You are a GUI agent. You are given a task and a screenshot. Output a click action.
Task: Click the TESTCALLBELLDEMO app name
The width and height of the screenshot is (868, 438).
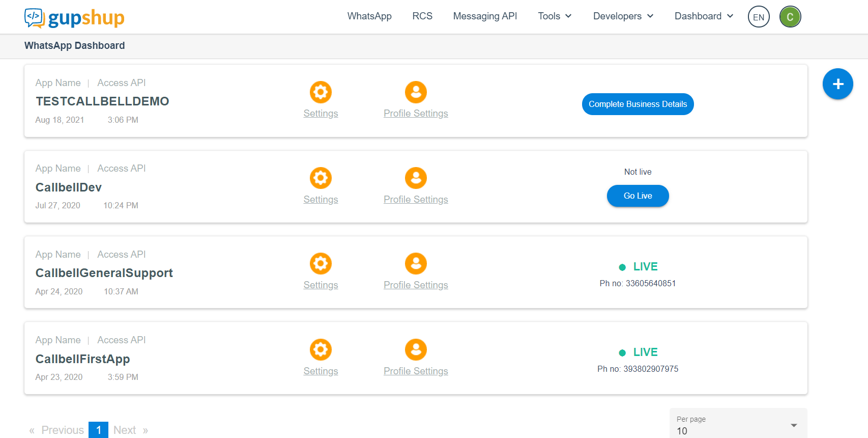tap(102, 101)
